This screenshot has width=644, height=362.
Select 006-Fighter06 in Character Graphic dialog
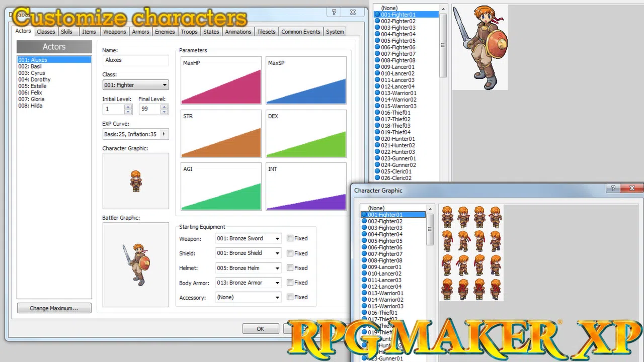point(385,247)
